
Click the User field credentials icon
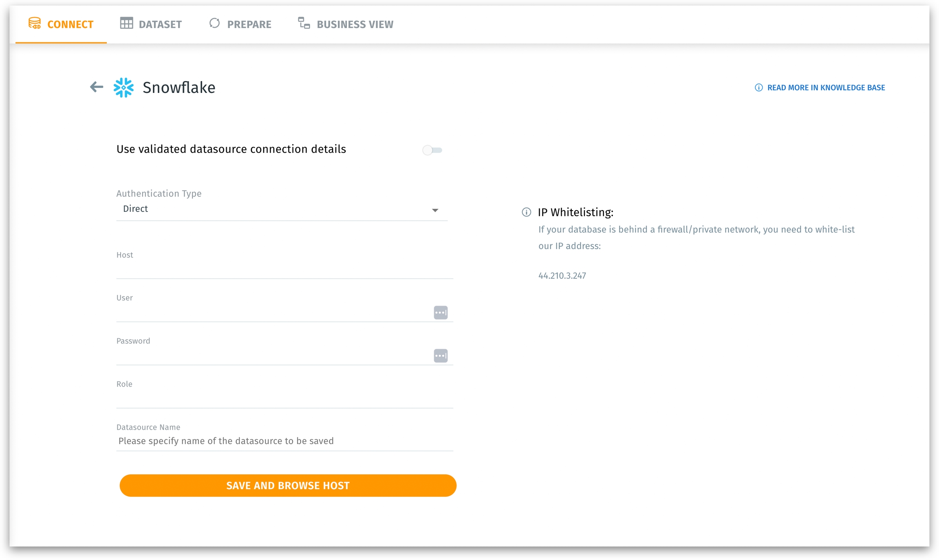(x=440, y=312)
